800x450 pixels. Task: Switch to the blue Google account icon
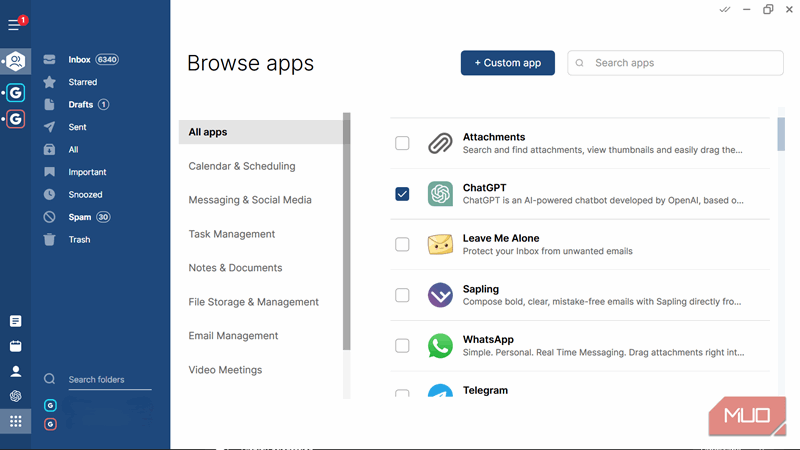tap(16, 93)
